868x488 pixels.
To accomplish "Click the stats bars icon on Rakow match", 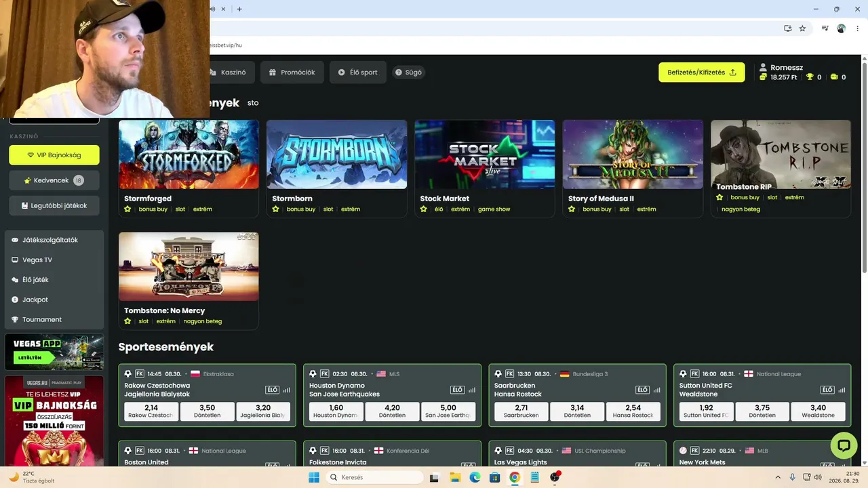I will click(286, 390).
